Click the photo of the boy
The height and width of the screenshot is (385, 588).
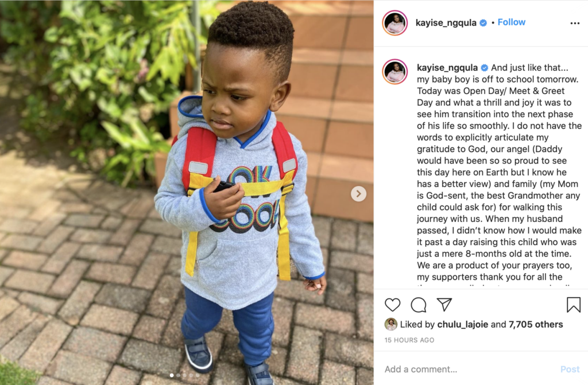(x=187, y=192)
